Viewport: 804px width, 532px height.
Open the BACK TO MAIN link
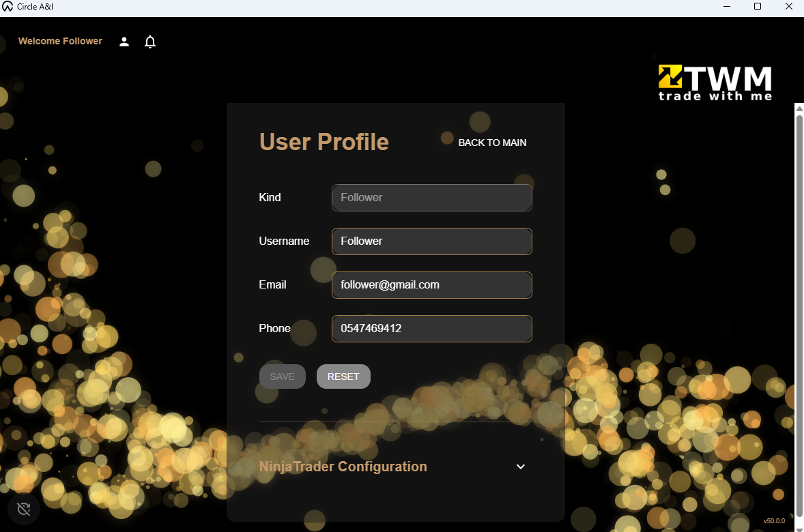(492, 143)
